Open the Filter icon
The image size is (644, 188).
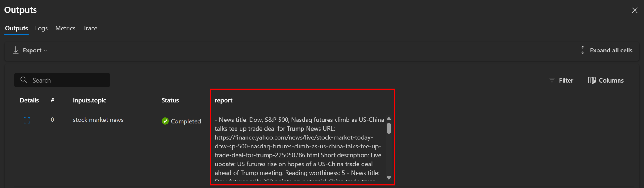tap(552, 80)
